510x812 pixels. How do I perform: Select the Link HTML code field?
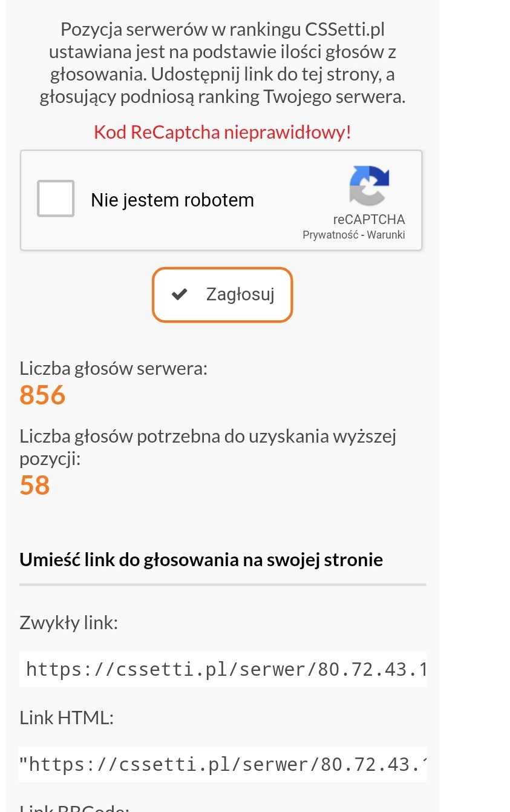[x=223, y=764]
